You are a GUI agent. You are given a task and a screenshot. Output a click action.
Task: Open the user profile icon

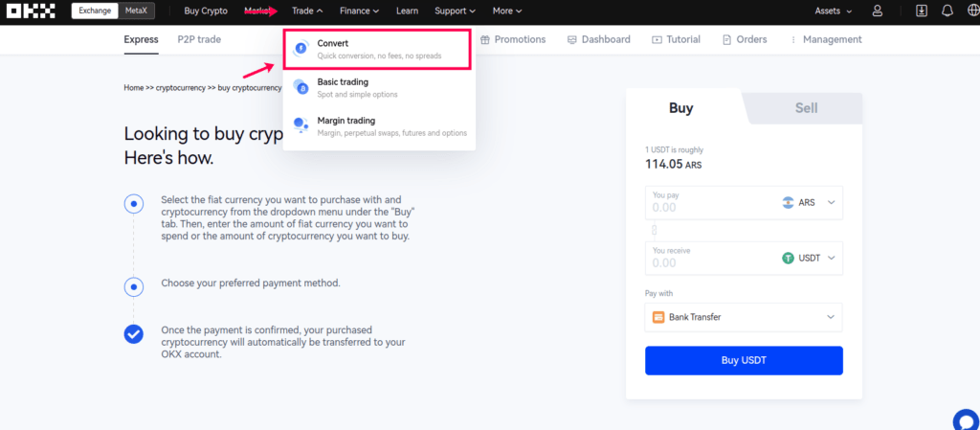[x=878, y=11]
